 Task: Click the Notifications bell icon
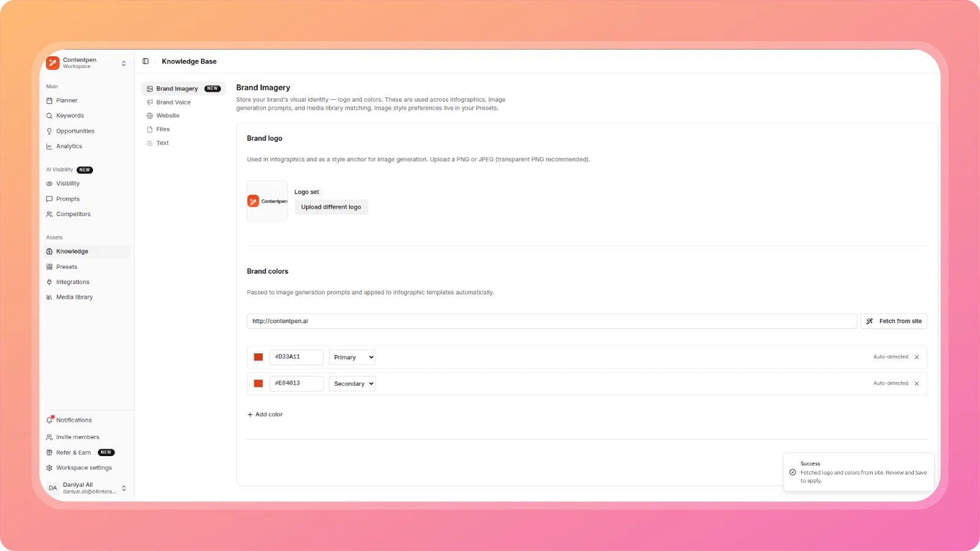pos(50,420)
